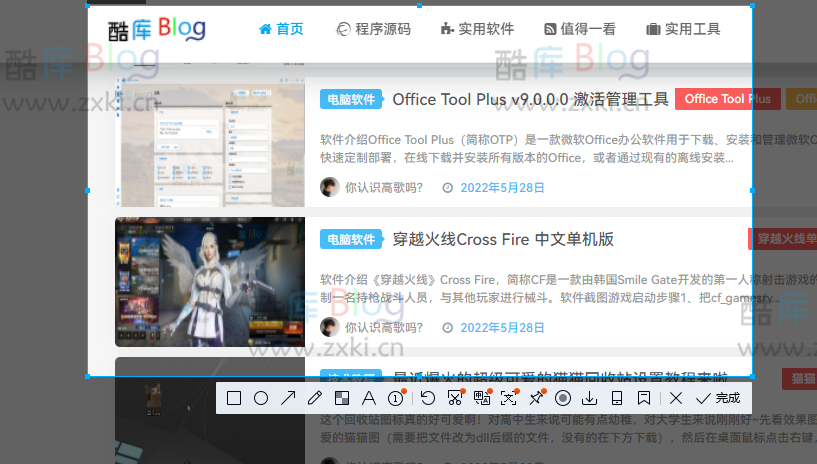This screenshot has height=464, width=817.
Task: Select the mosaic blur tool
Action: [342, 398]
